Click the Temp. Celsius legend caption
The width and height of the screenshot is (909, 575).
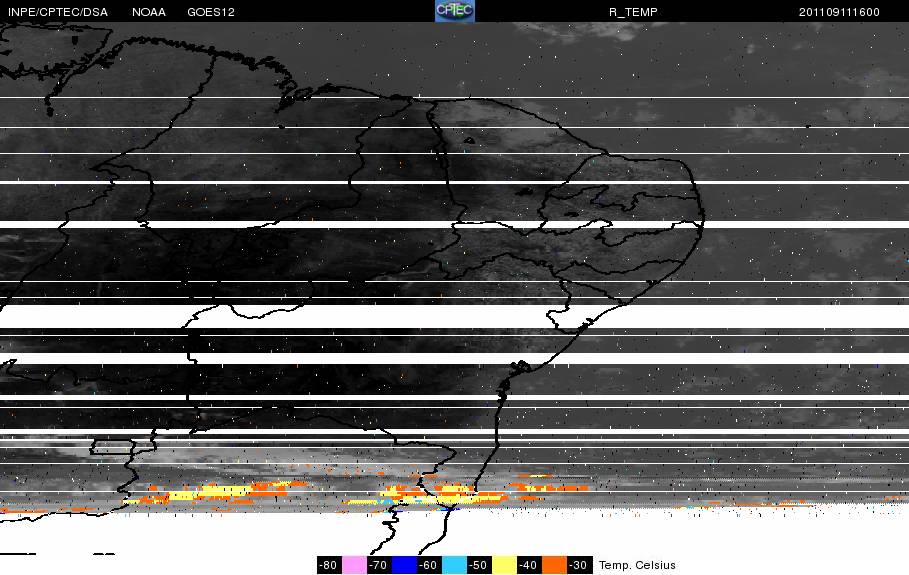pos(637,565)
